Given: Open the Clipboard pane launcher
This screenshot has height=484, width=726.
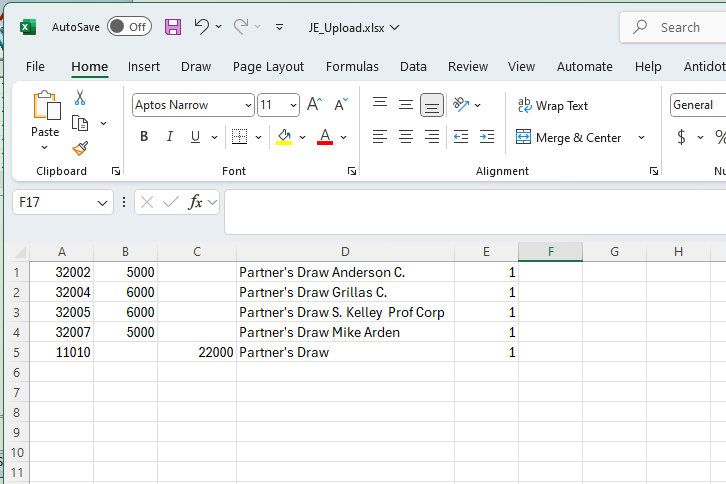Looking at the screenshot, I should click(116, 171).
